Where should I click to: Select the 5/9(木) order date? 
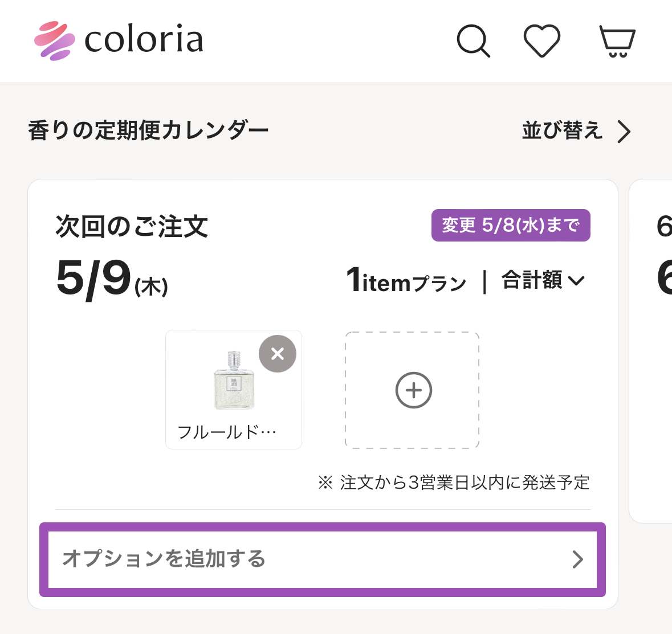pos(112,279)
